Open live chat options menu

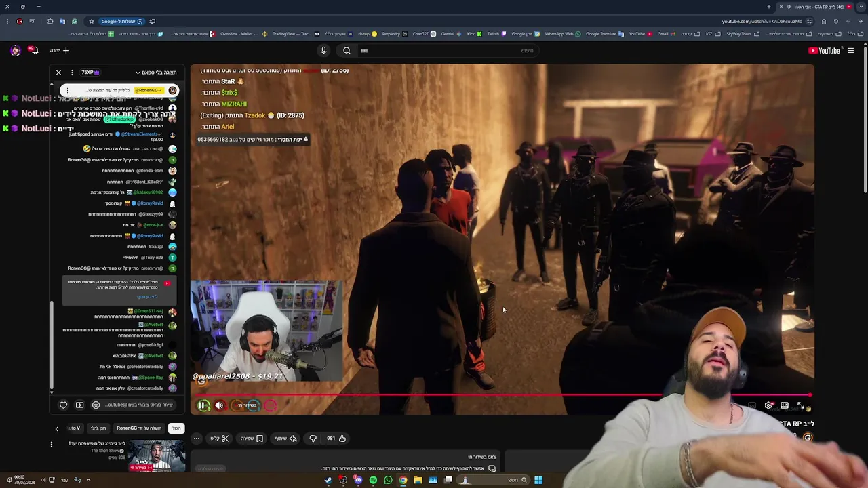pyautogui.click(x=72, y=73)
